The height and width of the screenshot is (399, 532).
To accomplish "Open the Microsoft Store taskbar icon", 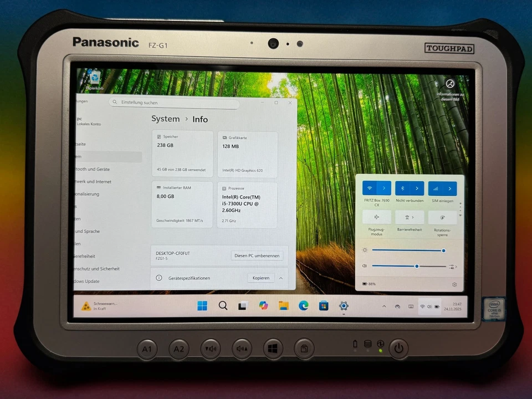I will 324,305.
